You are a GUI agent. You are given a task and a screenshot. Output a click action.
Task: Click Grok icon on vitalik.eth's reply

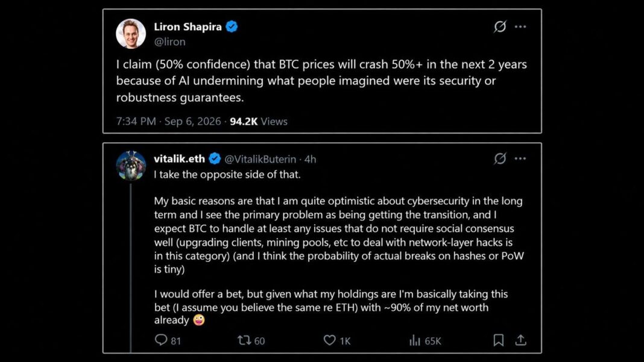[500, 158]
